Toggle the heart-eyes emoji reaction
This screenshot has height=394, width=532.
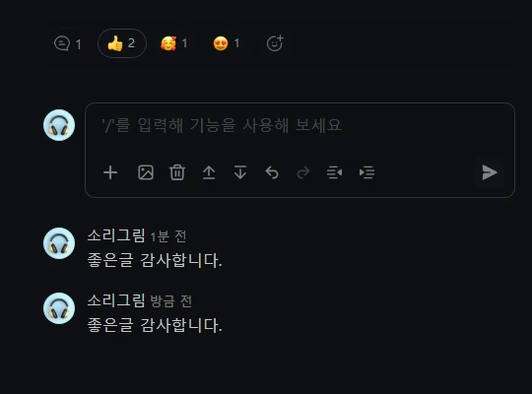click(227, 43)
